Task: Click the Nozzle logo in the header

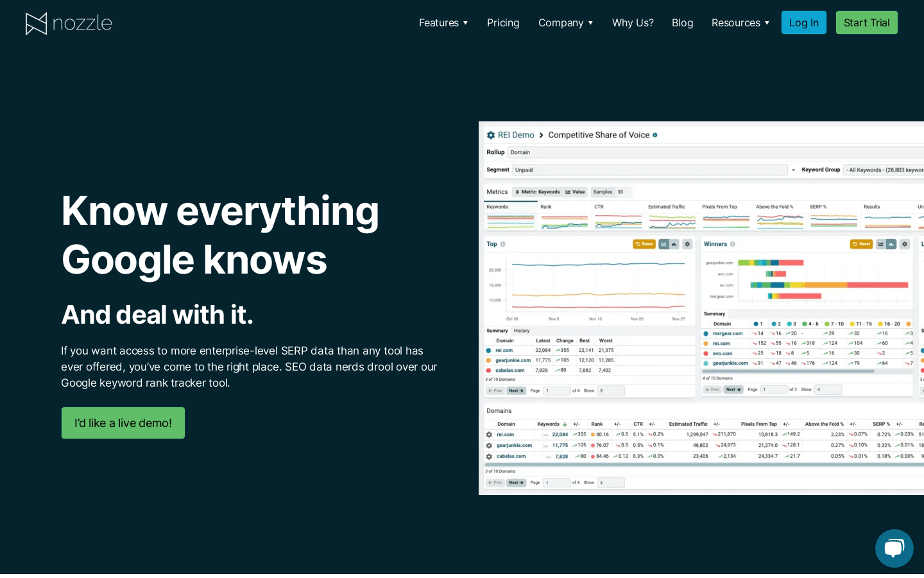Action: point(69,23)
